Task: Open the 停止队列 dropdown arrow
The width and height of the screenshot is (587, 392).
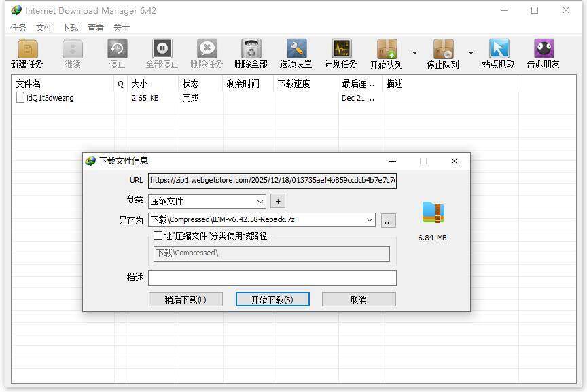Action: 471,53
